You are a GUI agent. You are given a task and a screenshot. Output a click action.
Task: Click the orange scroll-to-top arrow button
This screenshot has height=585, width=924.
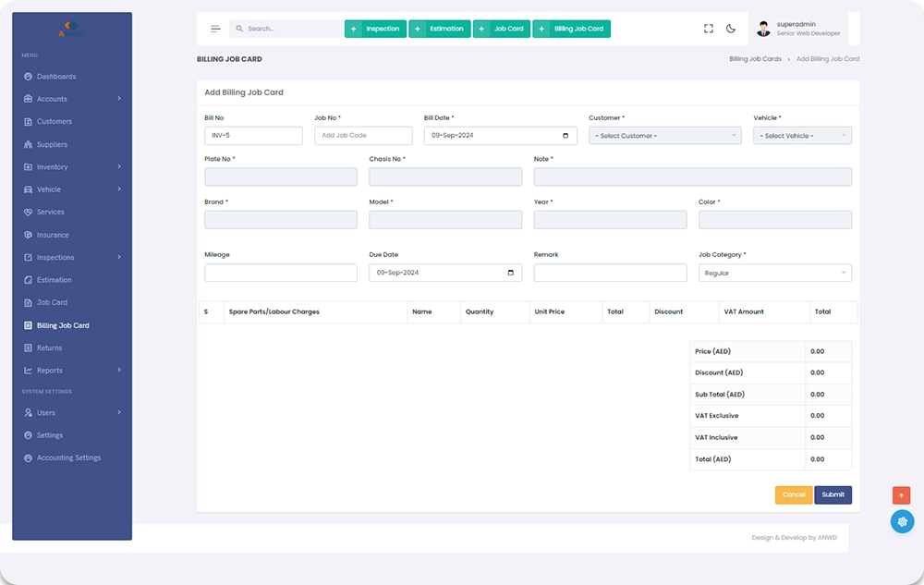pyautogui.click(x=901, y=495)
